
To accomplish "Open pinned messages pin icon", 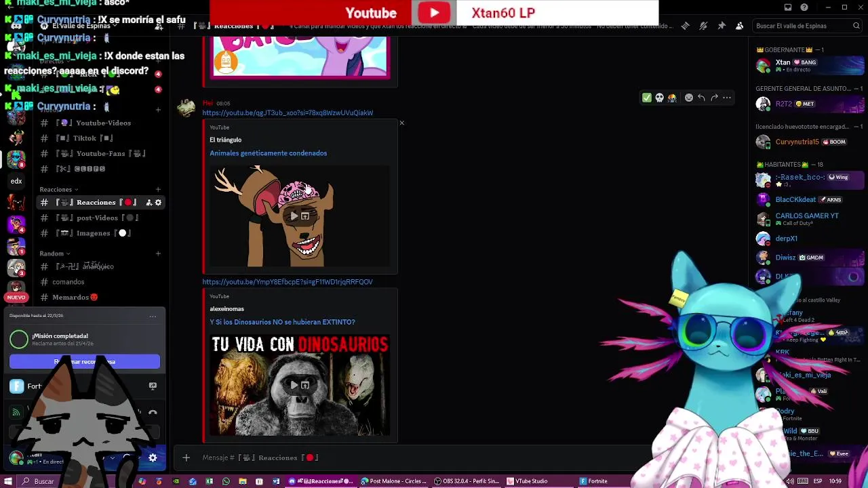I will tap(722, 26).
